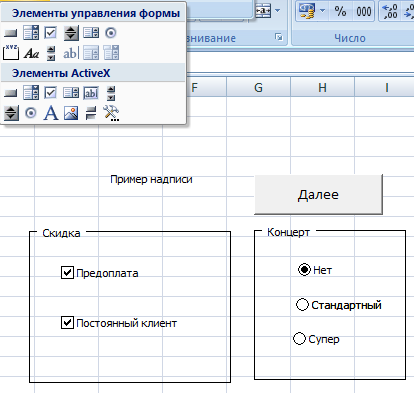Choose the Form Controls Option Button icon
Screen dimensions: 414x393
coord(111,33)
